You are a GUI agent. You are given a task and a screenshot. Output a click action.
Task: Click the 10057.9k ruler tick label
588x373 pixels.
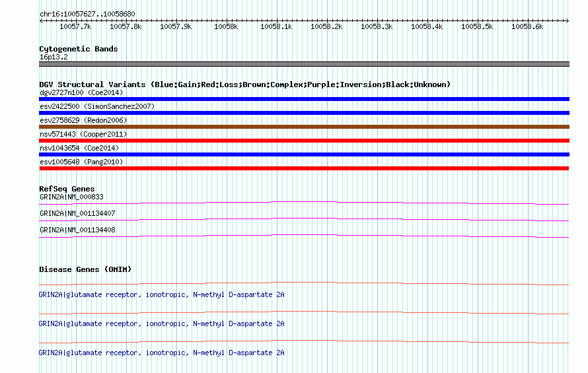click(x=176, y=26)
